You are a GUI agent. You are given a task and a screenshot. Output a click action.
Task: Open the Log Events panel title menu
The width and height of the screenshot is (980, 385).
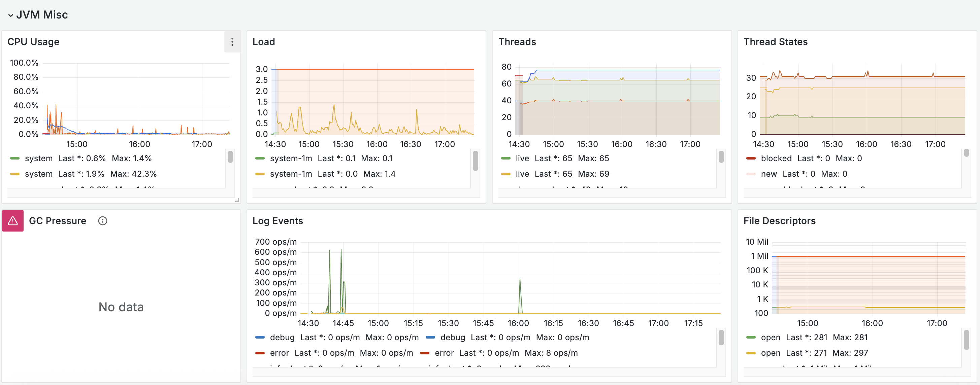tap(278, 221)
